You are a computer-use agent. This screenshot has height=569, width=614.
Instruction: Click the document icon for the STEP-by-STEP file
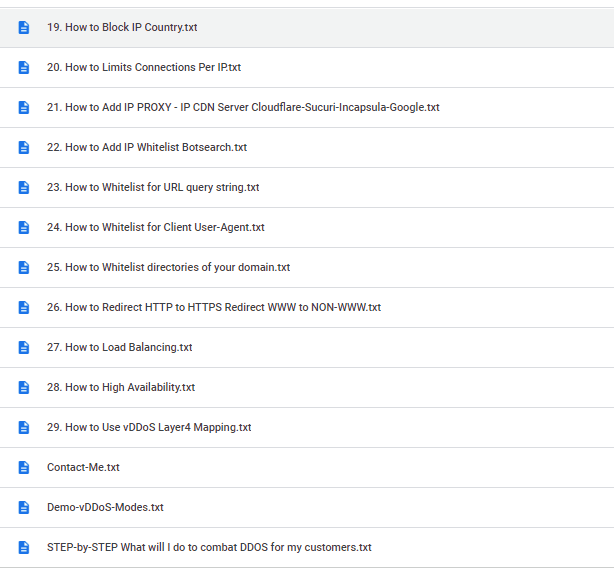pyautogui.click(x=24, y=548)
